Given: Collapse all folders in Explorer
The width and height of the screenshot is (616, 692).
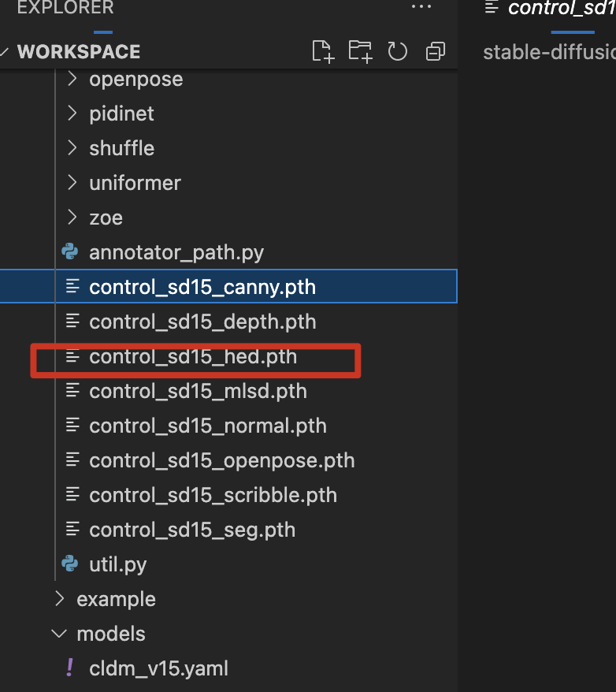Looking at the screenshot, I should [x=435, y=52].
